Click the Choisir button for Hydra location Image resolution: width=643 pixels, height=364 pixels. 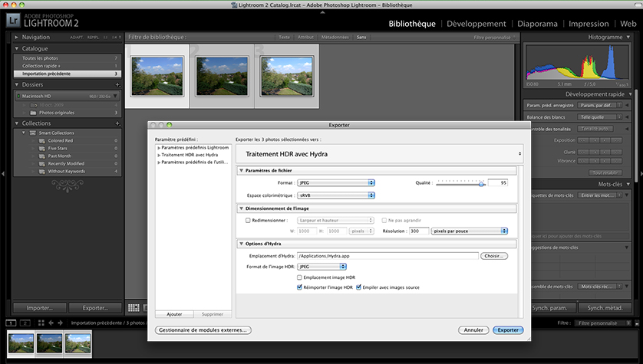coord(494,256)
